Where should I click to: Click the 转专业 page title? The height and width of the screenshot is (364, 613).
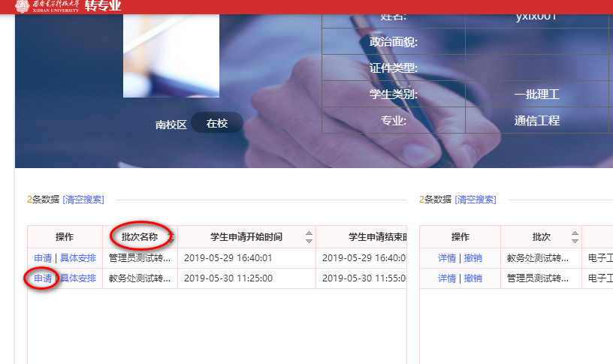click(x=103, y=8)
